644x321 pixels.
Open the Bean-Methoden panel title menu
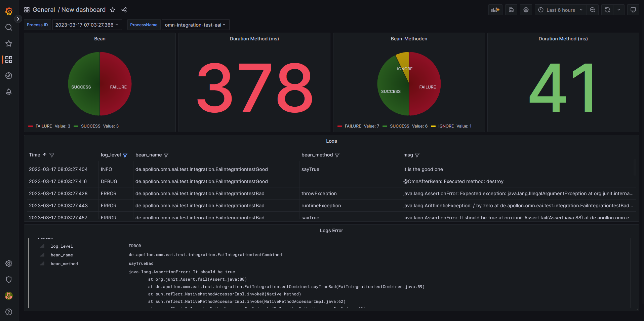point(409,39)
